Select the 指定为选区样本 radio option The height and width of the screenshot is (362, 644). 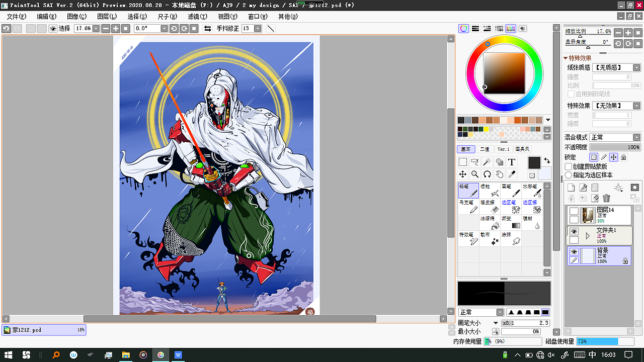[x=569, y=175]
